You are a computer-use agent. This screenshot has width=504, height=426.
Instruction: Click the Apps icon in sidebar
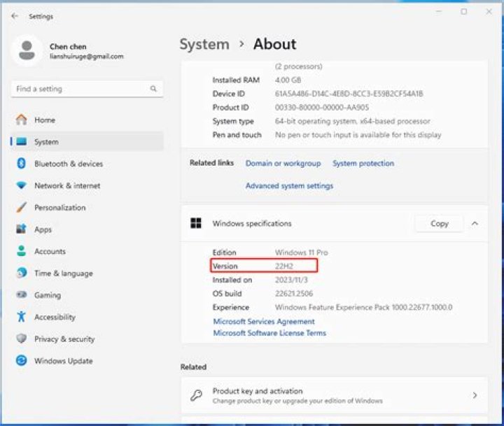(x=21, y=229)
